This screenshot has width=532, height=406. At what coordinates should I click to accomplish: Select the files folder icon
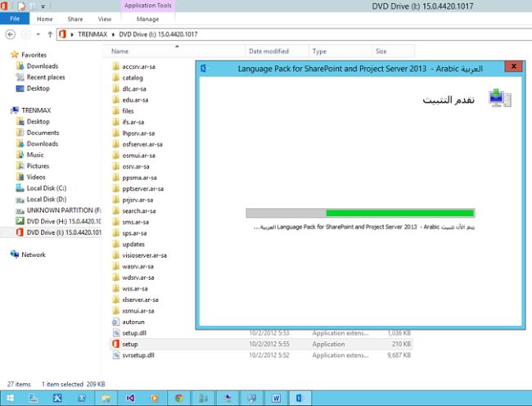(x=115, y=111)
